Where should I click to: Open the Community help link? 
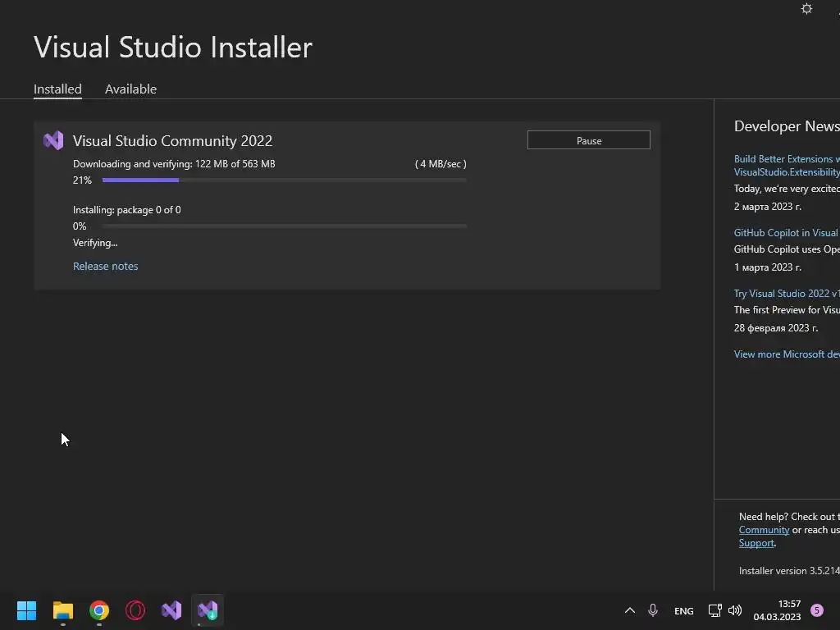[764, 530]
